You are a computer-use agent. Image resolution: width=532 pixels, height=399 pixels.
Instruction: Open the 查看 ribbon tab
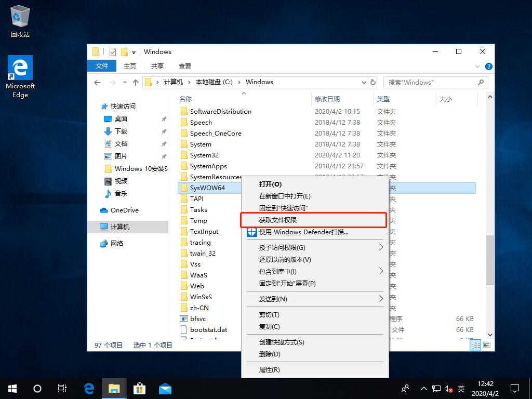(185, 66)
